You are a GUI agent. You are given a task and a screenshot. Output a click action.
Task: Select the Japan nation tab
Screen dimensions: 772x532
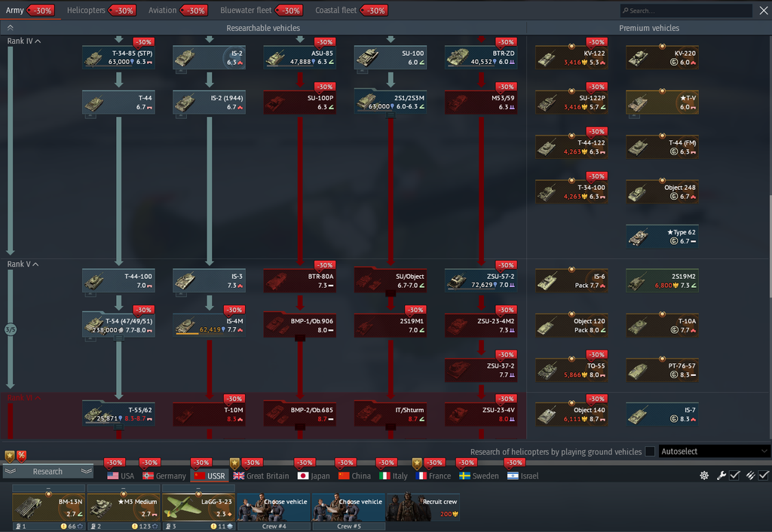314,476
